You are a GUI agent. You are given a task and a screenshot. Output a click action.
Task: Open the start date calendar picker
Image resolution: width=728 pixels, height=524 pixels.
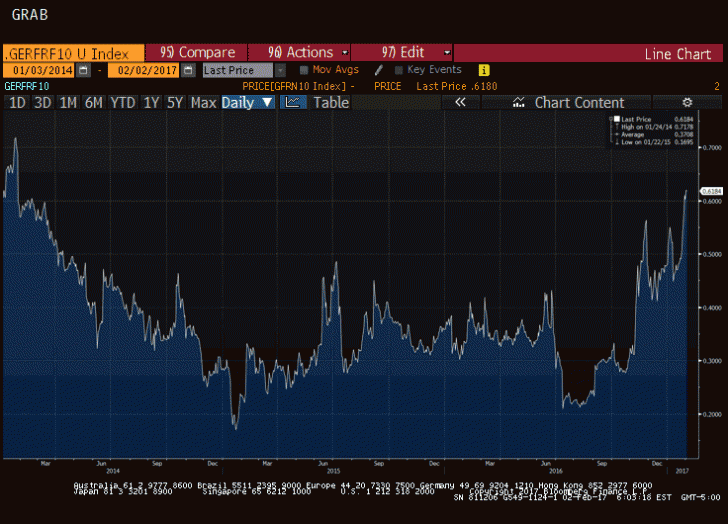pyautogui.click(x=84, y=70)
